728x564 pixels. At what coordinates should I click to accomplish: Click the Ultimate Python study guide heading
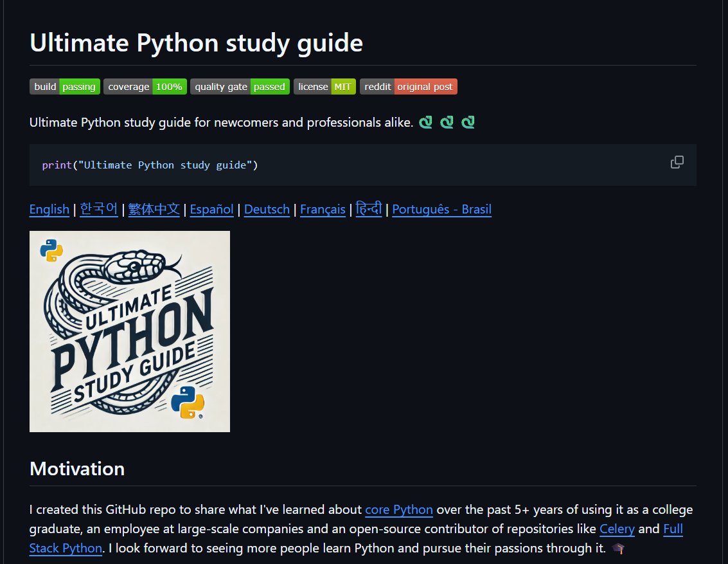click(196, 42)
